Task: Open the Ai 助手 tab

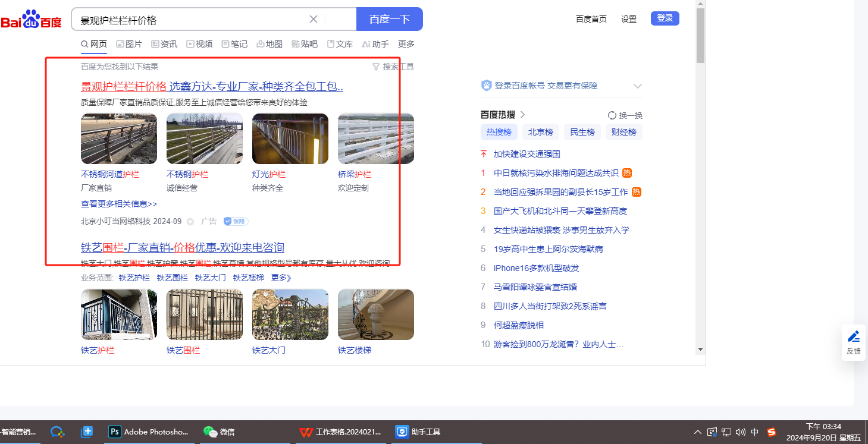Action: [375, 44]
